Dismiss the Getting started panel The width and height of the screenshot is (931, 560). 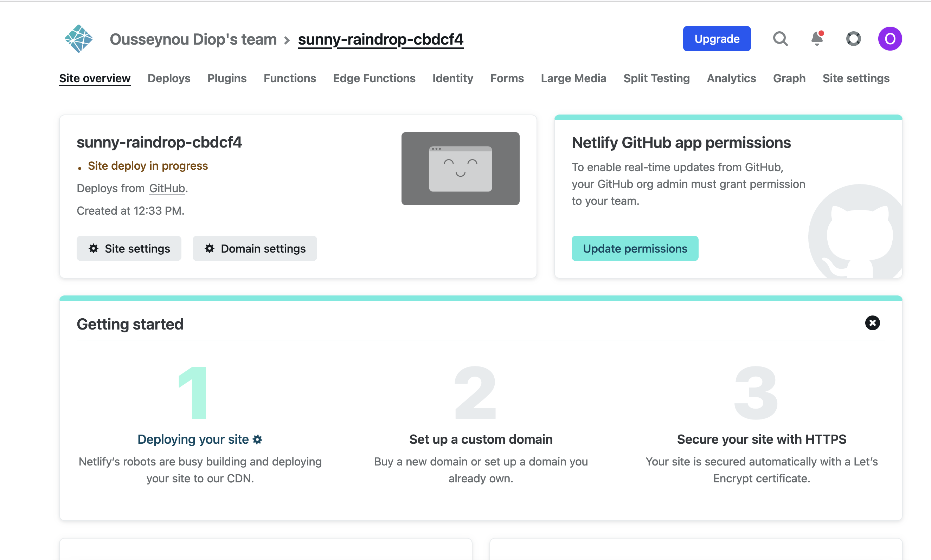873,323
